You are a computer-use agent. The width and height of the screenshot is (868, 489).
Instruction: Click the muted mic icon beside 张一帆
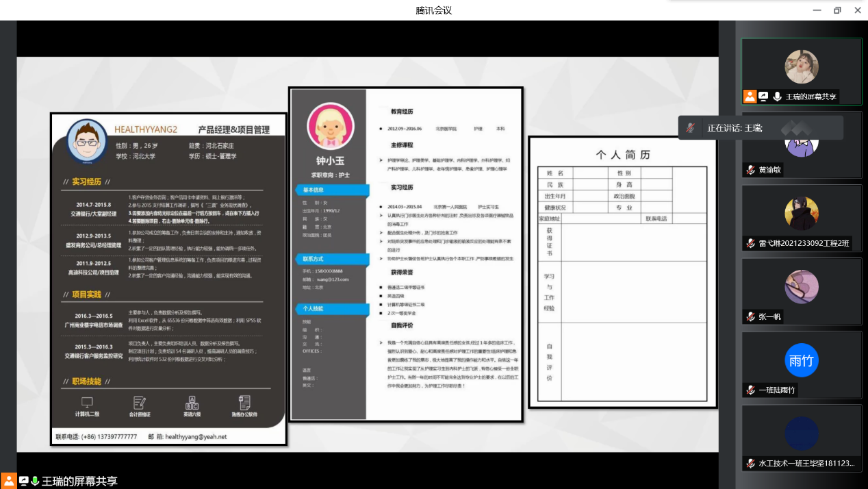point(751,316)
